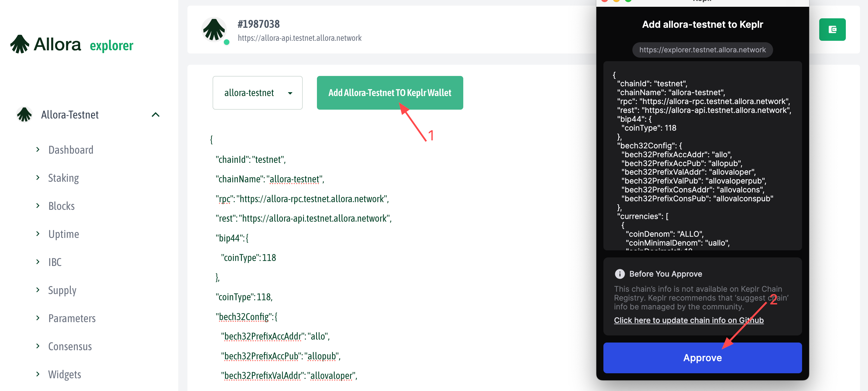868x391 pixels.
Task: Click the dropdown caret arrow on chain selector
Action: click(x=290, y=93)
